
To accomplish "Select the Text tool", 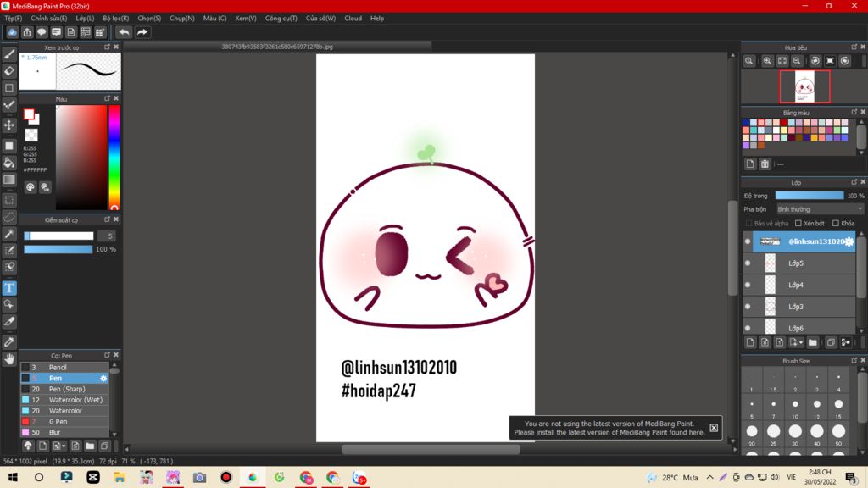I will coord(9,288).
